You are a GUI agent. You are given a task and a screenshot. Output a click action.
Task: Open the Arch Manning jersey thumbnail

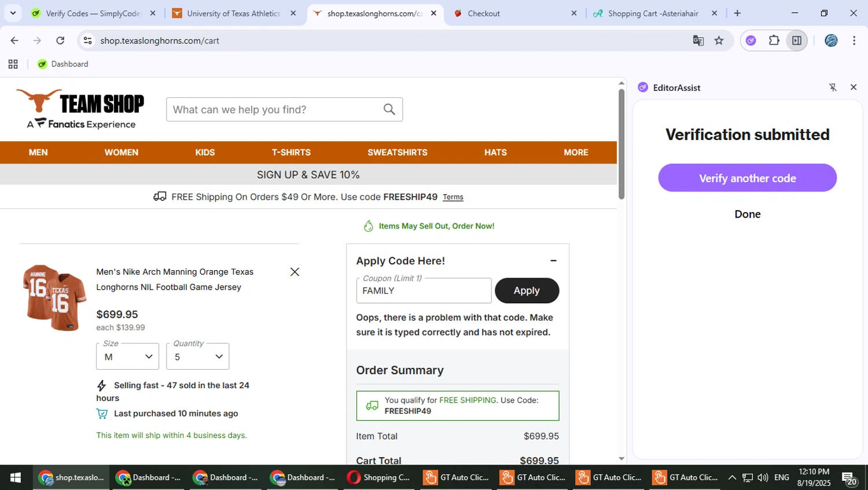54,298
